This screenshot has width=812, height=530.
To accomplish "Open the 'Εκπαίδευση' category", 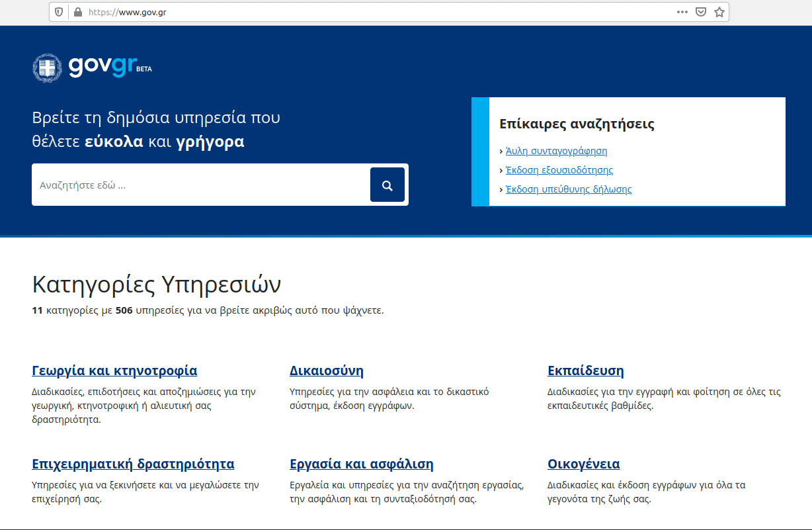I will pos(585,371).
